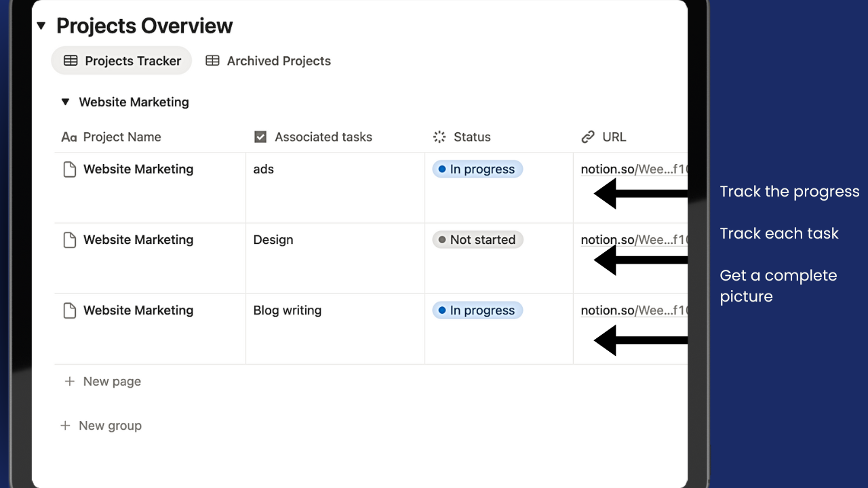Change the Not started status on Design
Viewport: 868px width, 488px height.
click(477, 240)
